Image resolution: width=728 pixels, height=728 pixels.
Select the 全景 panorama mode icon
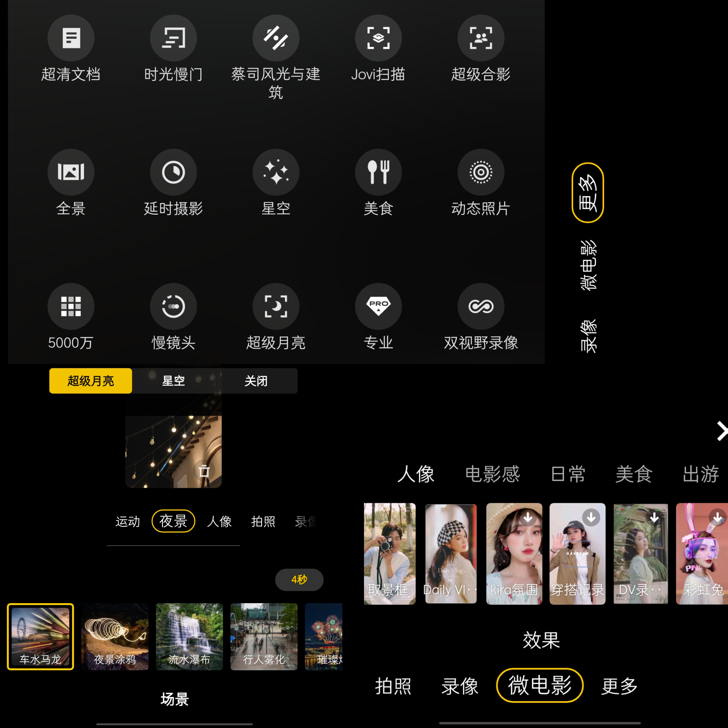[x=71, y=172]
